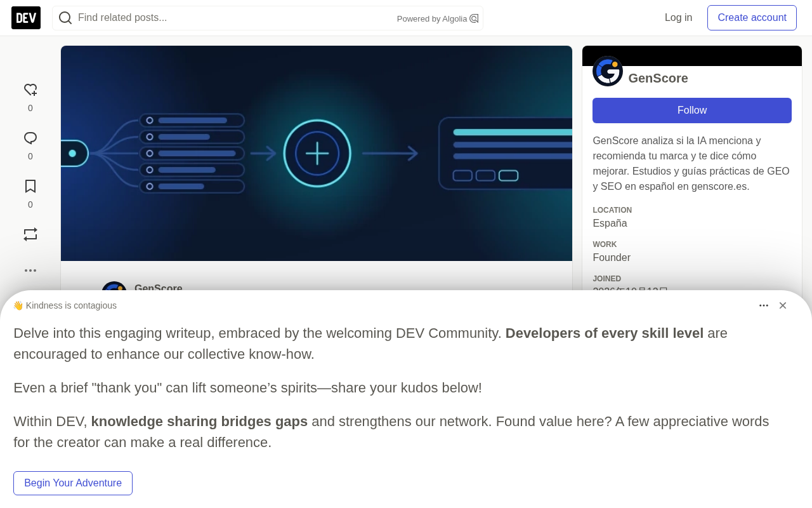Open the Kindness banner options menu

click(764, 305)
